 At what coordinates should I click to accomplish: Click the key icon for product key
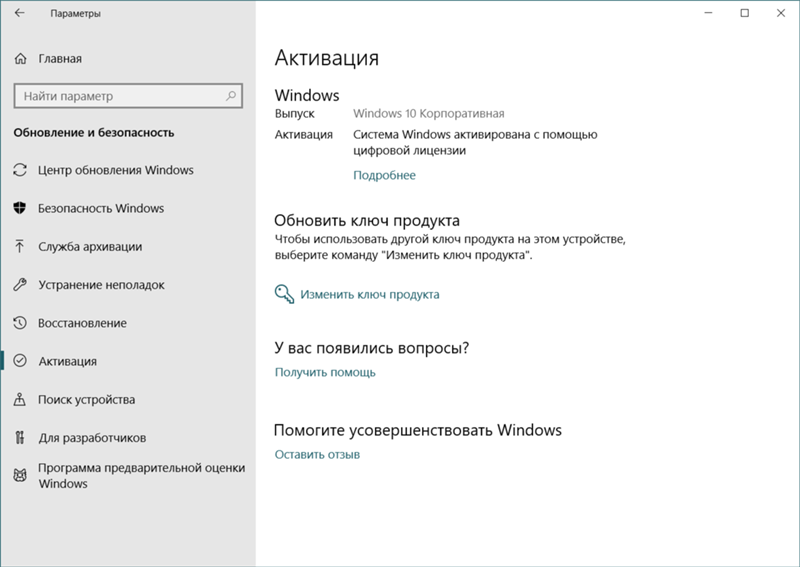pyautogui.click(x=284, y=294)
